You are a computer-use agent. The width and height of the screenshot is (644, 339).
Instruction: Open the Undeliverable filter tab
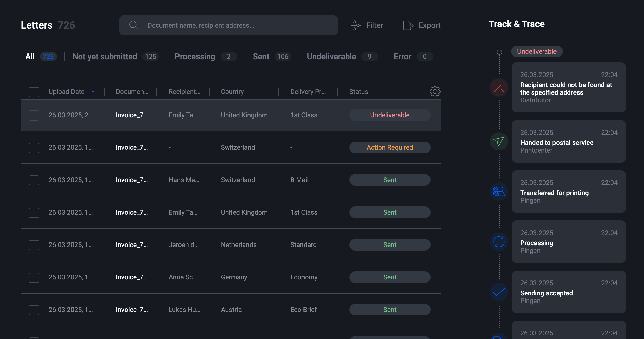tap(331, 56)
